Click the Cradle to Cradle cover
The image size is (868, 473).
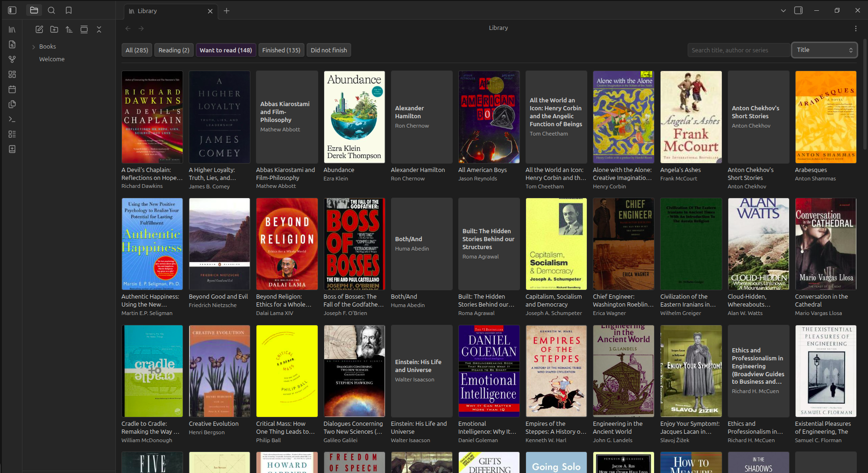(152, 371)
